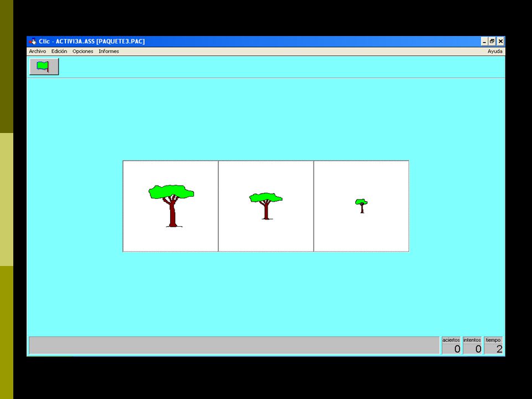Click the green flag button
Screen dimensions: 532x399
tap(44, 66)
